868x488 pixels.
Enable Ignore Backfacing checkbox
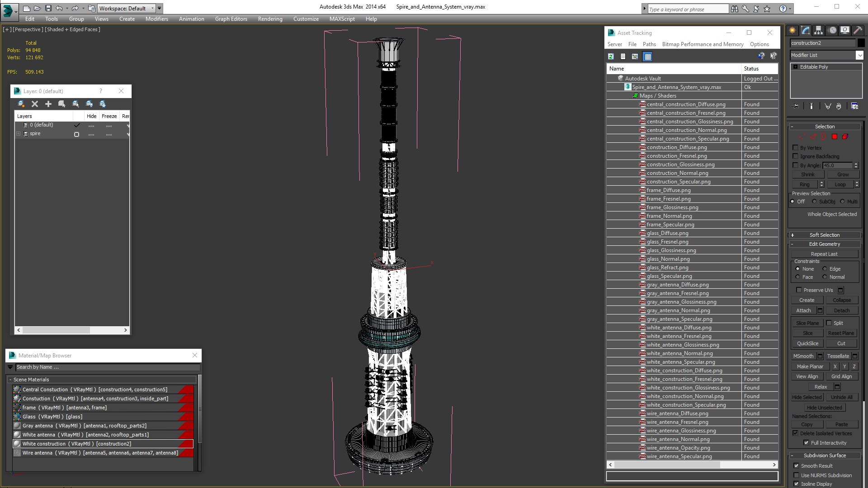tap(796, 156)
